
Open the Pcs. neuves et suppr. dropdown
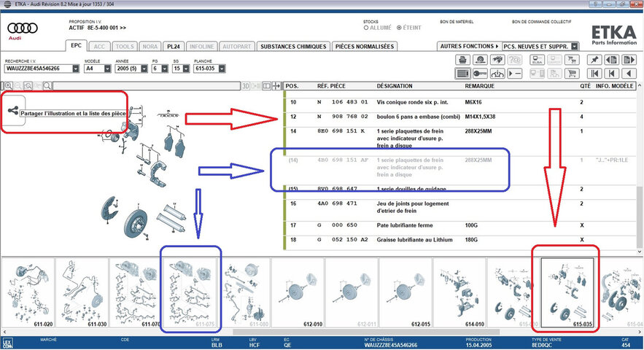click(x=575, y=47)
